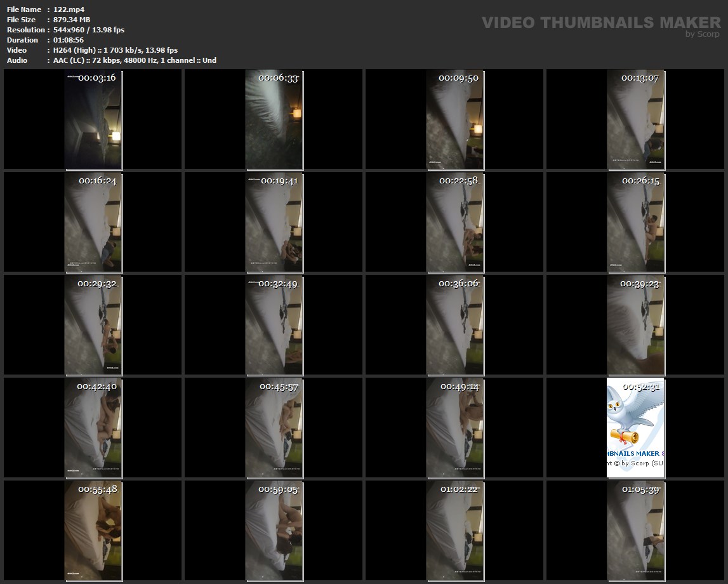
Task: Pick the frame marked 00:42:40
Action: 93,428
